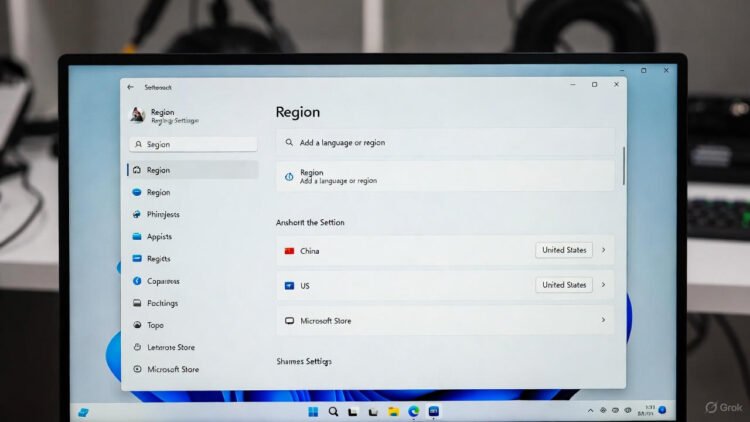This screenshot has width=750, height=422.
Task: Click the US flag icon
Action: [x=289, y=286]
